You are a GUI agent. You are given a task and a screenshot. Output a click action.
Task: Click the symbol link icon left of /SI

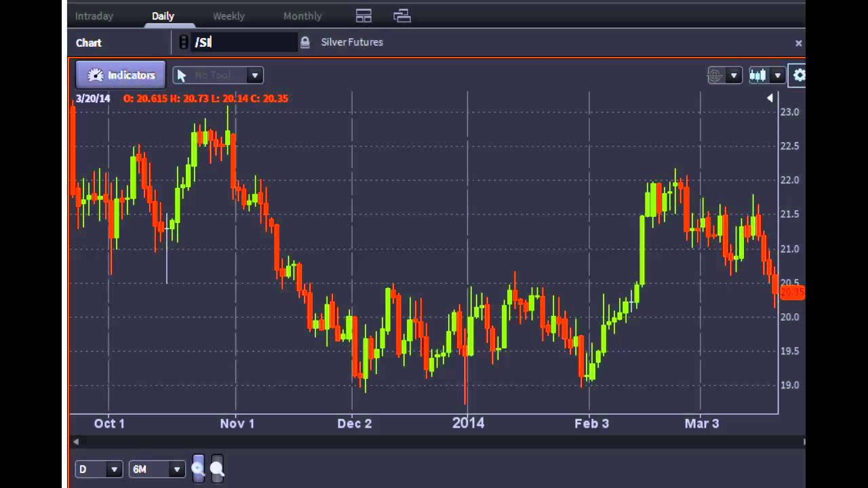point(183,42)
